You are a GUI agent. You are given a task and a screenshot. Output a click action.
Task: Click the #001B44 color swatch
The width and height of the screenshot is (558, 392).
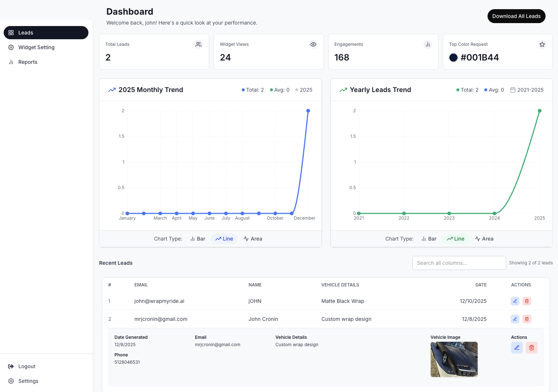click(453, 58)
